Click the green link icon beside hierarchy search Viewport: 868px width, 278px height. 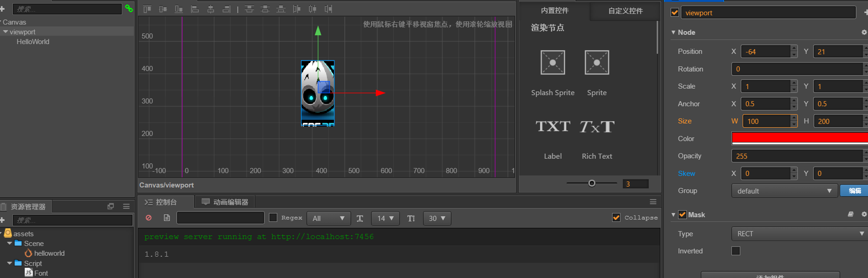(x=129, y=8)
